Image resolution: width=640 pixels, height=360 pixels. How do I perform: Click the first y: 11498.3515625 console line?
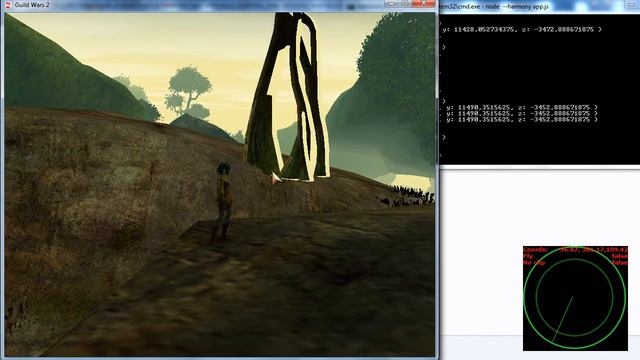(x=522, y=107)
